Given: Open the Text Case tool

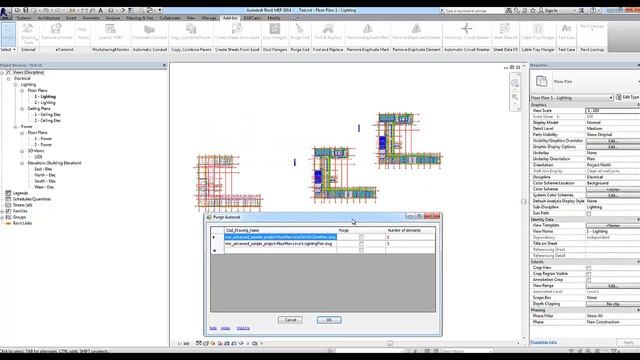Looking at the screenshot, I should [567, 32].
